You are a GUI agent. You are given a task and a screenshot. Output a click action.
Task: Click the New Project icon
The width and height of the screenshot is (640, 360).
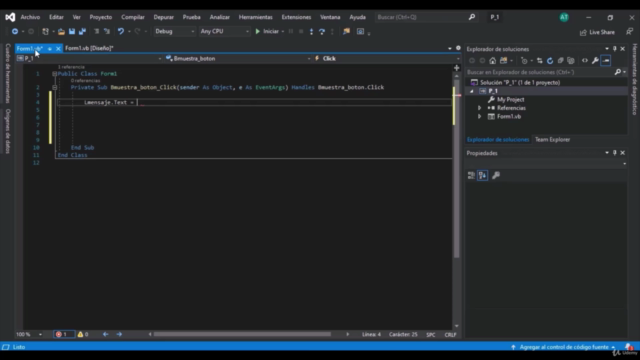[46, 31]
